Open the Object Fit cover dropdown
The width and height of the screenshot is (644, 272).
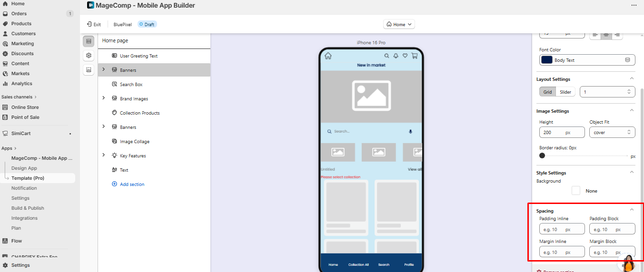612,133
